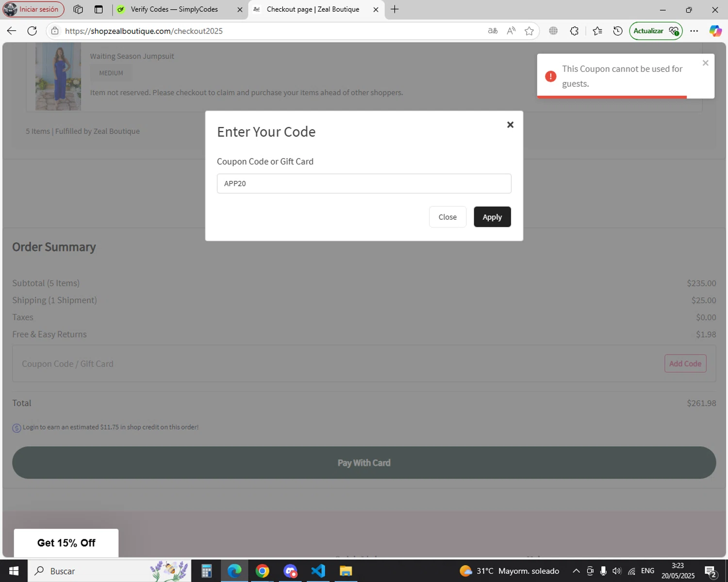Click the ENG language indicator
The image size is (728, 582).
[x=647, y=571]
